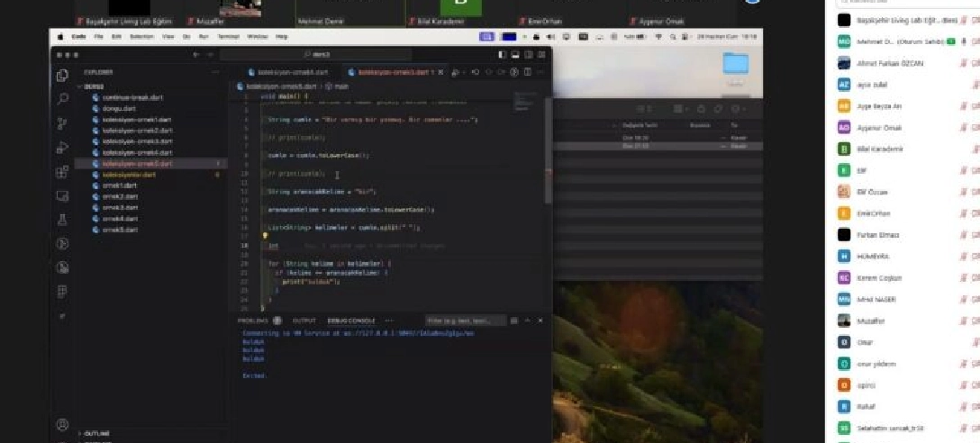Clear the debug console output
The width and height of the screenshot is (980, 443).
(x=513, y=321)
